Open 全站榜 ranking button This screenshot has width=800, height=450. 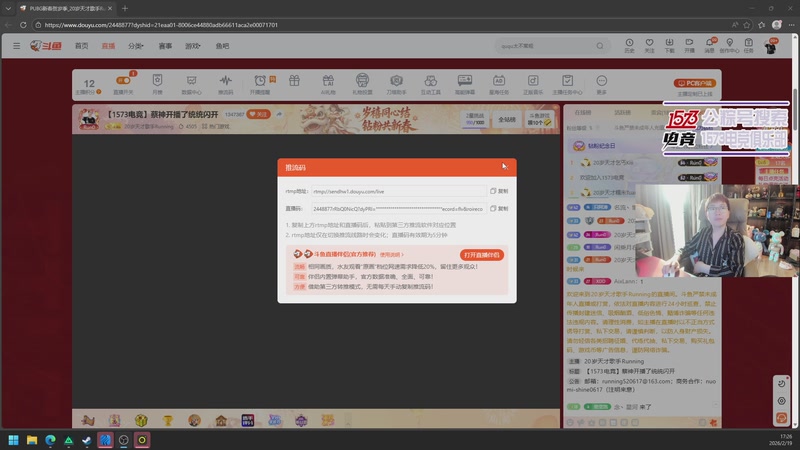tap(507, 119)
